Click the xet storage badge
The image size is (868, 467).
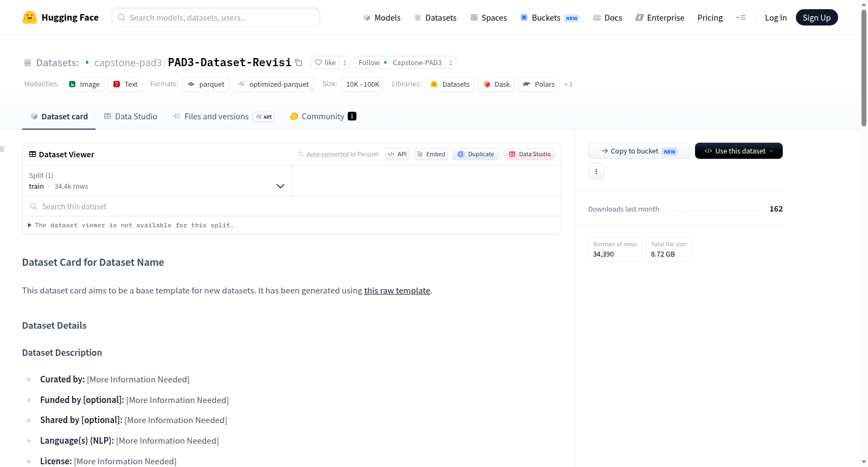[x=264, y=117]
